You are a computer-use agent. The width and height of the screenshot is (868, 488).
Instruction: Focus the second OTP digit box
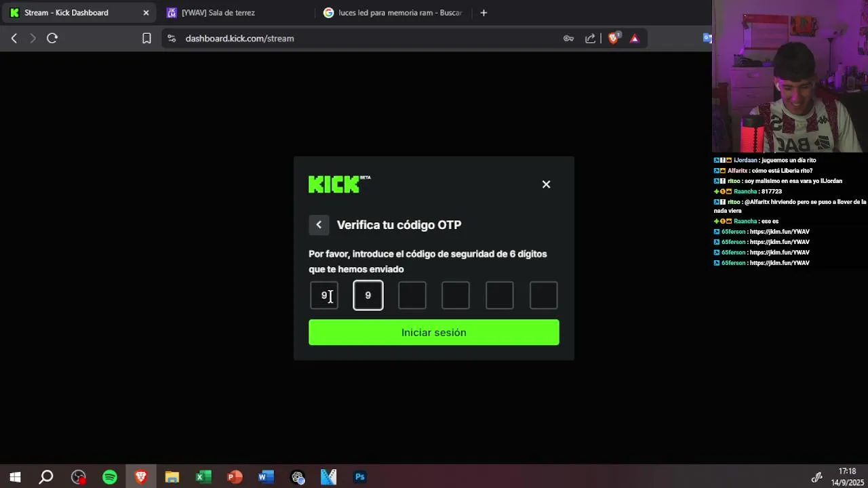pos(368,296)
